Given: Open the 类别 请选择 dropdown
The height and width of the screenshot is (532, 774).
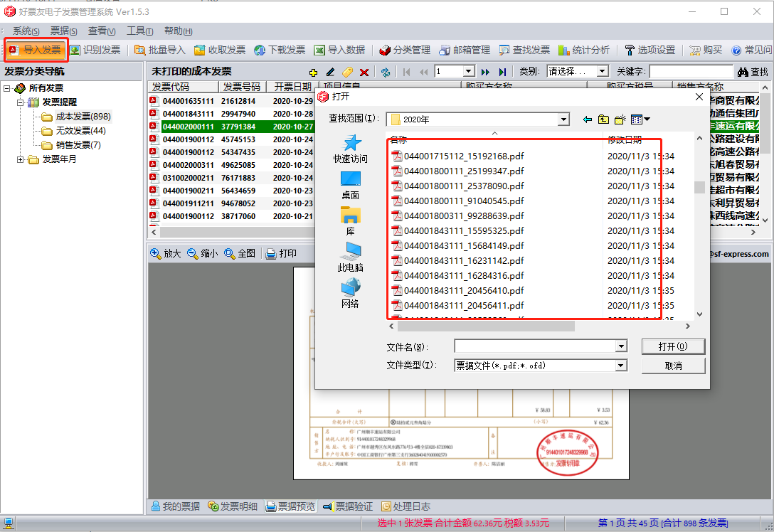Looking at the screenshot, I should point(602,72).
